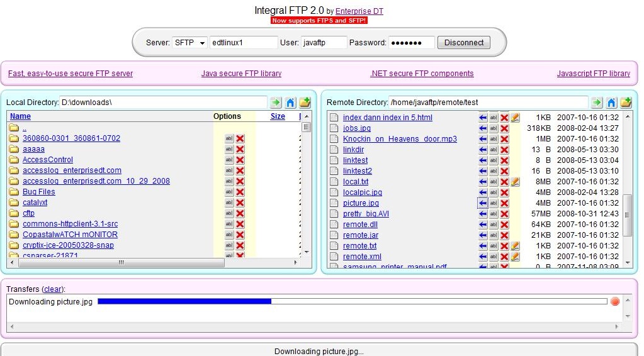644x356 pixels.
Task: Go to local home directory
Action: (290, 102)
